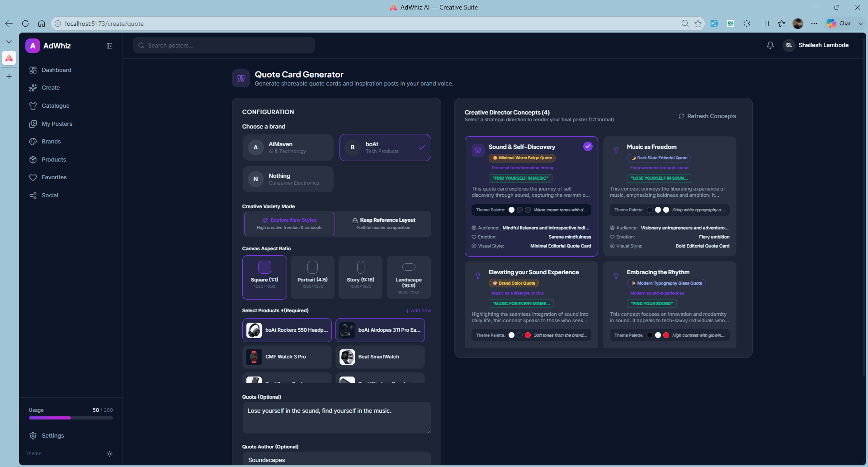Focus the Search posters field
868x467 pixels.
[224, 45]
